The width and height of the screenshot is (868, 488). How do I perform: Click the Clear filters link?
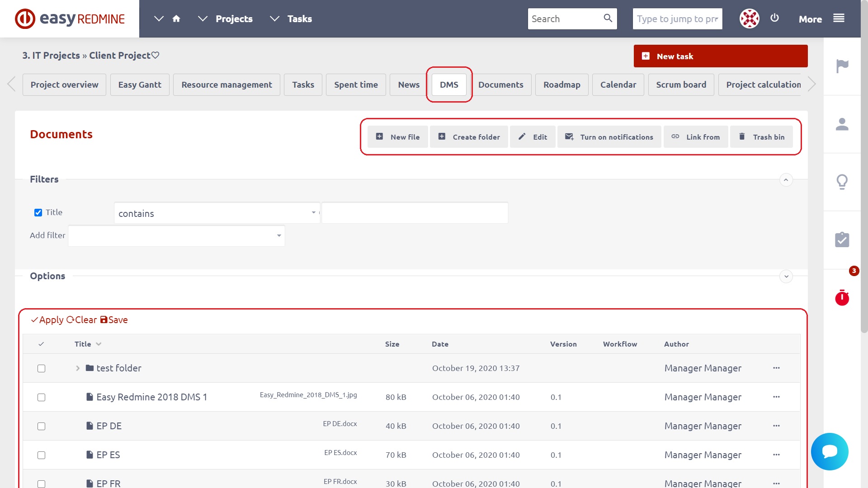click(81, 320)
